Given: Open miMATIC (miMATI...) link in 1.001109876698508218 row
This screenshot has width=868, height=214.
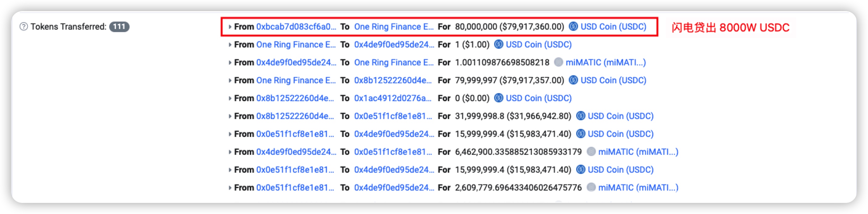Looking at the screenshot, I should [x=606, y=62].
